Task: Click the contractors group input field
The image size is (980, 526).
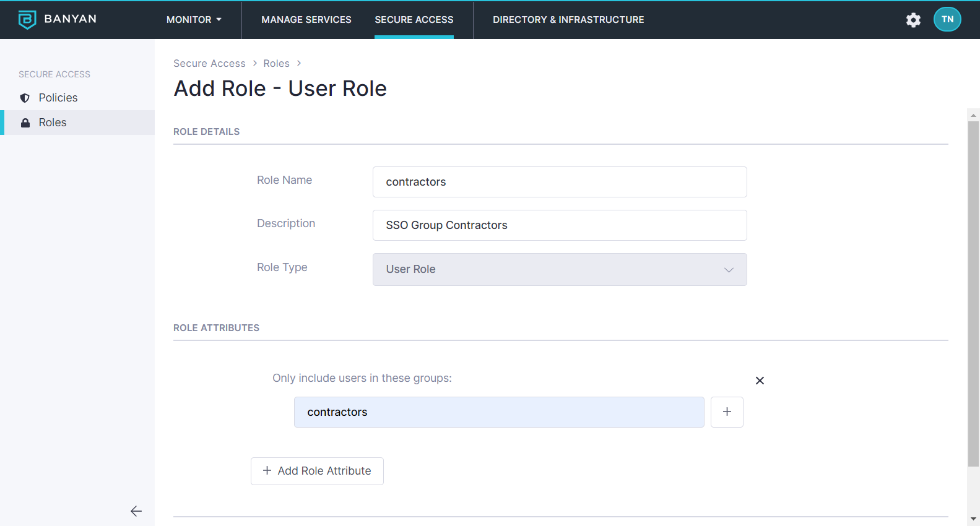Action: pos(499,412)
